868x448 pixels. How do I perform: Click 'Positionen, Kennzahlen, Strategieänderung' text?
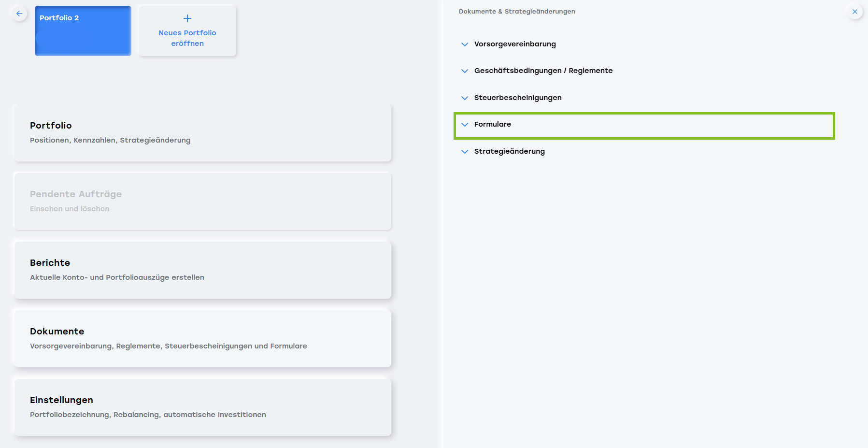point(110,140)
